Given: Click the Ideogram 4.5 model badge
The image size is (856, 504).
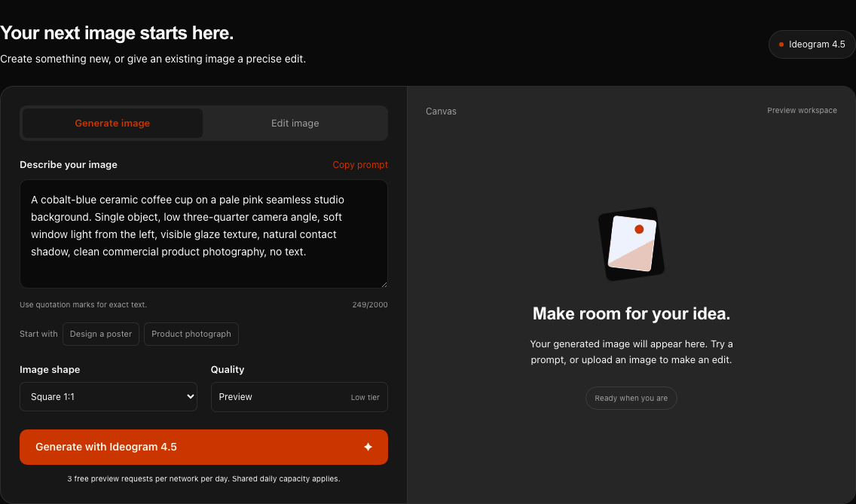Looking at the screenshot, I should coord(812,44).
